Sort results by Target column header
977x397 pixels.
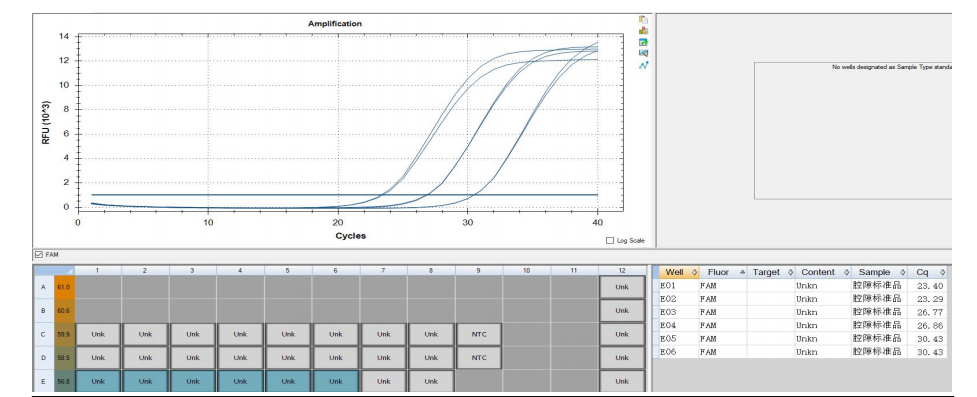771,272
